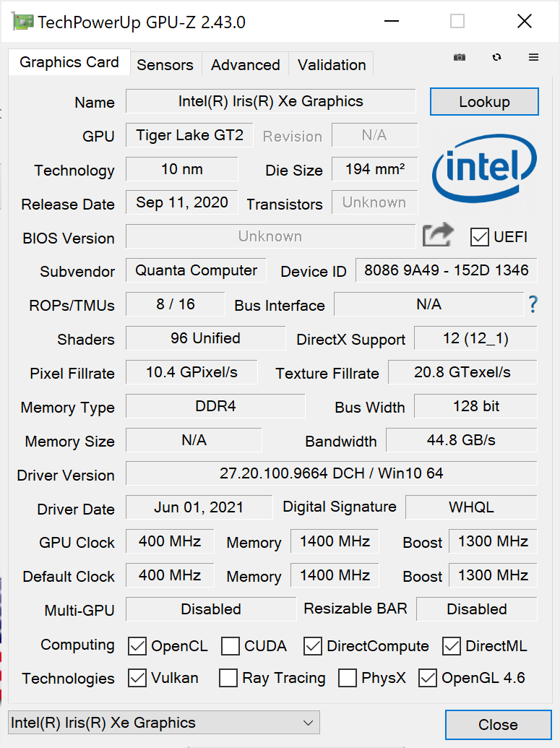Switch to the Sensors tab

pyautogui.click(x=165, y=64)
